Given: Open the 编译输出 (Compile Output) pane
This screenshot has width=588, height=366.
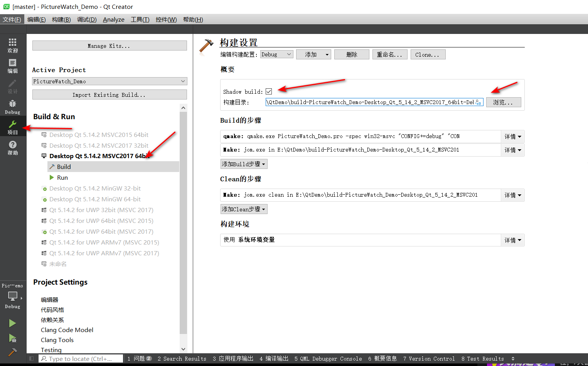Looking at the screenshot, I should pos(274,359).
